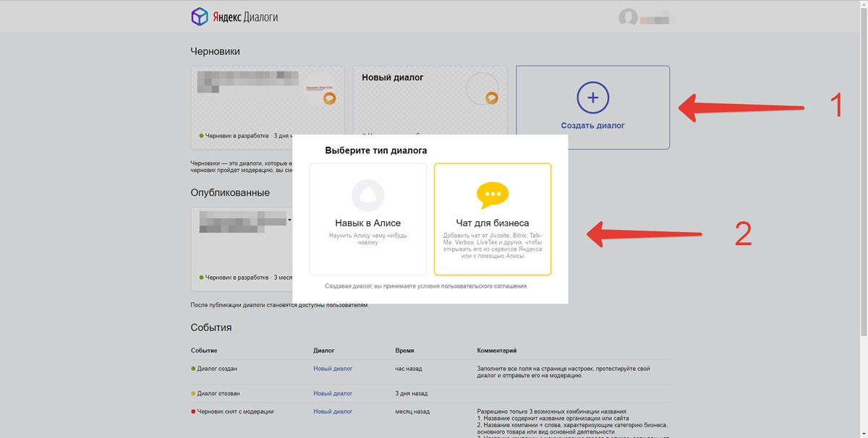The height and width of the screenshot is (438, 868).
Task: Click the orange chat icon on the blurred draft card
Action: (329, 98)
